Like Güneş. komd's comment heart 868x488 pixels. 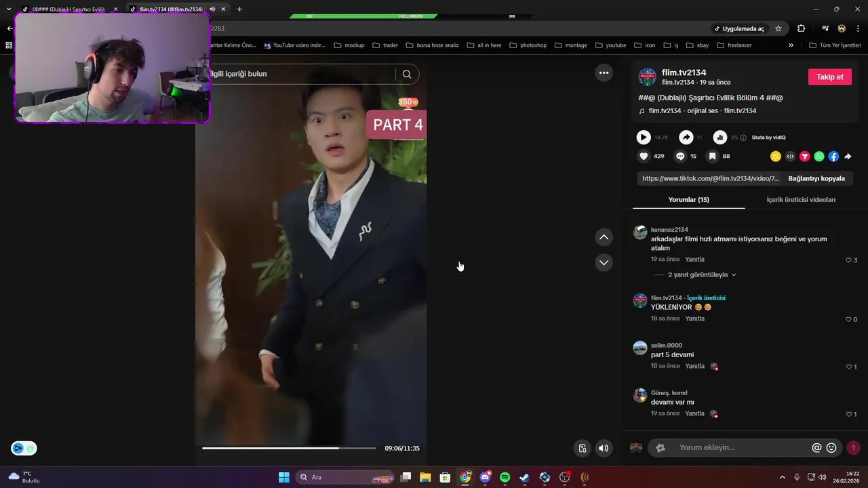point(850,414)
